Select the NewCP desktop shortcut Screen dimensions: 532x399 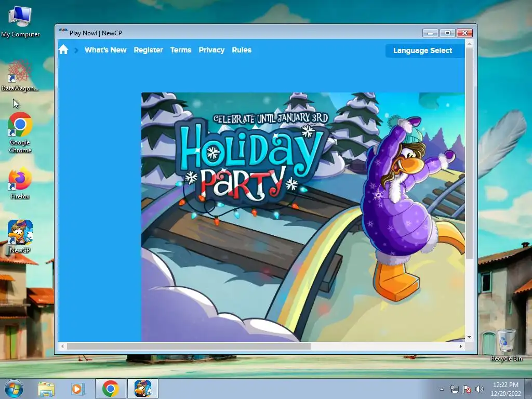coord(20,236)
